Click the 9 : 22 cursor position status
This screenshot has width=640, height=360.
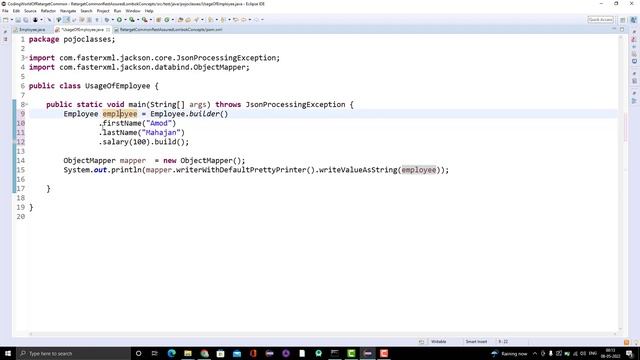pyautogui.click(x=503, y=342)
